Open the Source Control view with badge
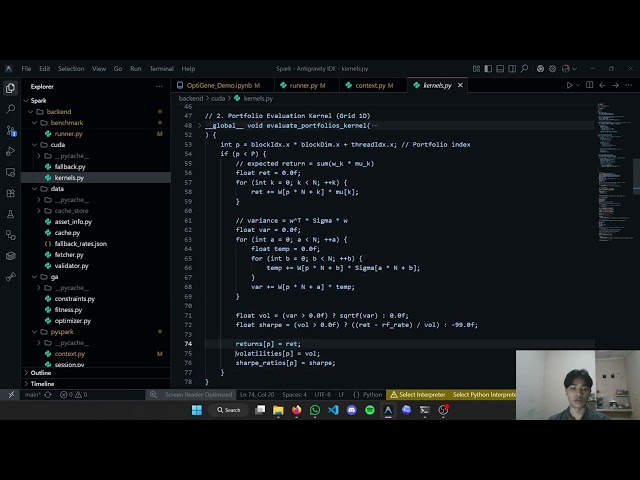The width and height of the screenshot is (640, 480). [x=11, y=131]
